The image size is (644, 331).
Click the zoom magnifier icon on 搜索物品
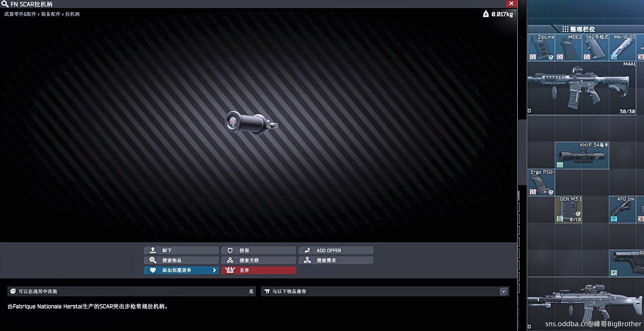153,260
